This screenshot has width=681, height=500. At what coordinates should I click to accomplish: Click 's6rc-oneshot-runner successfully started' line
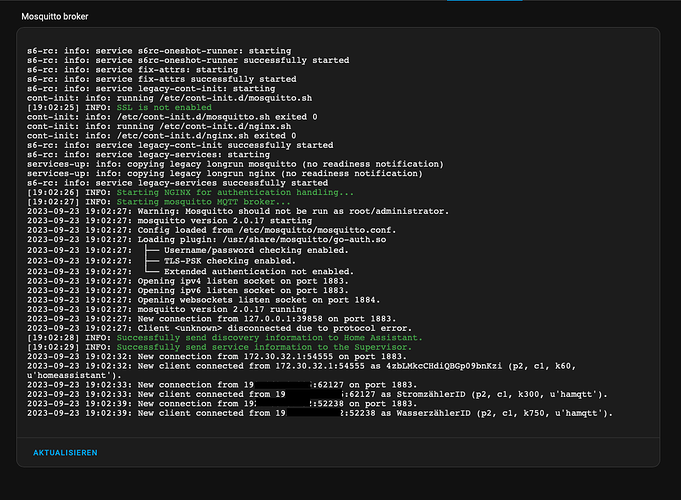[188, 60]
